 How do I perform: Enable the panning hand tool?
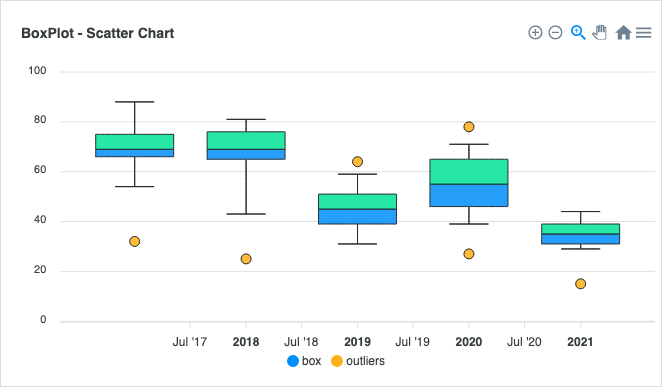click(600, 32)
